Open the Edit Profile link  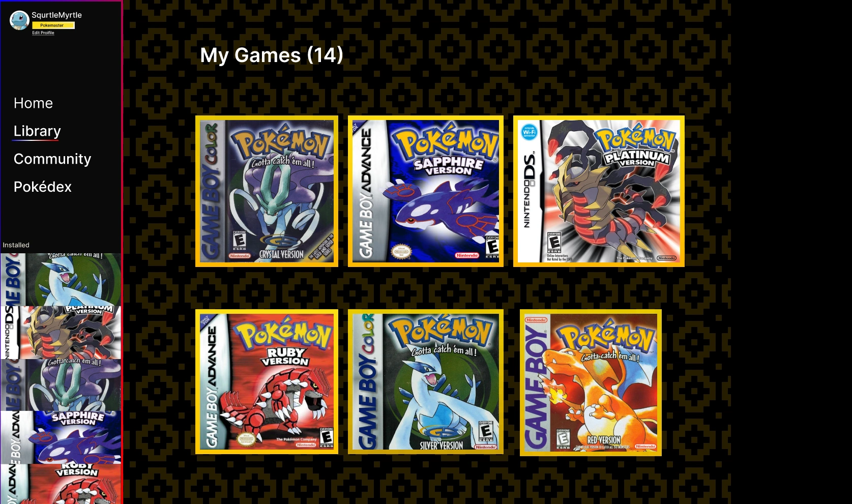(x=43, y=33)
